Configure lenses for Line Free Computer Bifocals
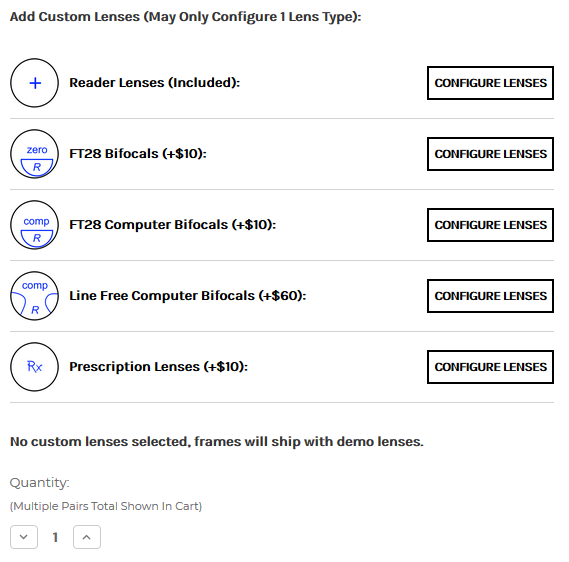Viewport: 569px width, 562px height. point(490,296)
